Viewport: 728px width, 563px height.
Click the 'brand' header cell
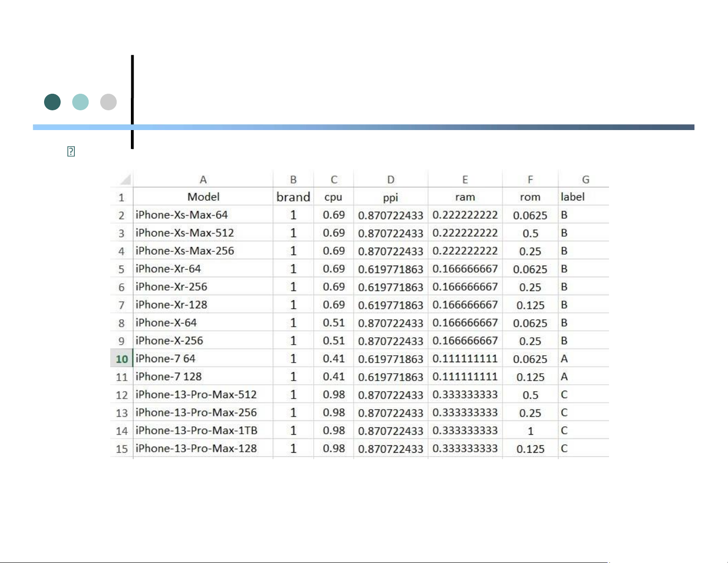click(x=293, y=197)
